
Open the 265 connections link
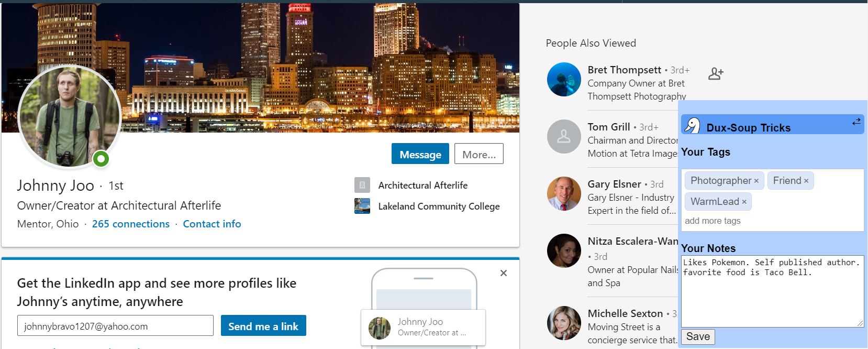pos(131,224)
